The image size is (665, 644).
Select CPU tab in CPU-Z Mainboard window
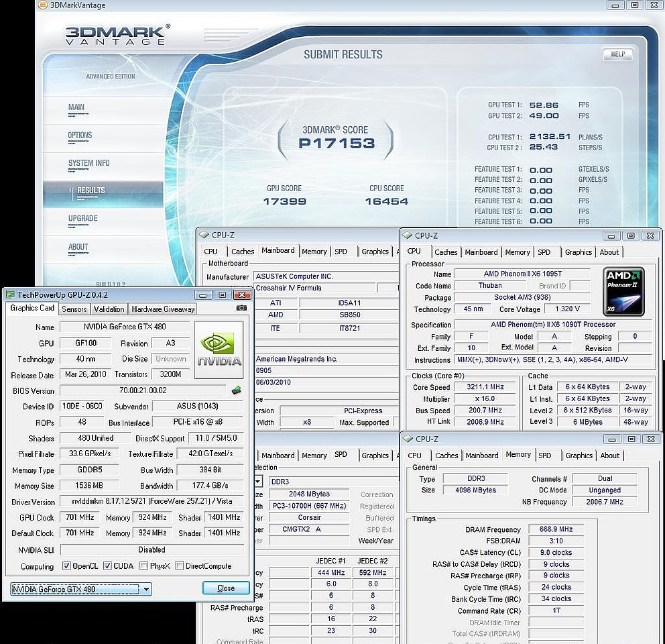pyautogui.click(x=210, y=252)
